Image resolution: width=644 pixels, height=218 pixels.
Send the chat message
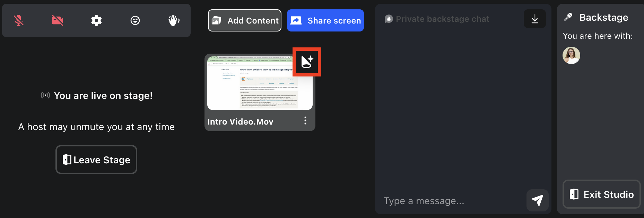tap(538, 200)
